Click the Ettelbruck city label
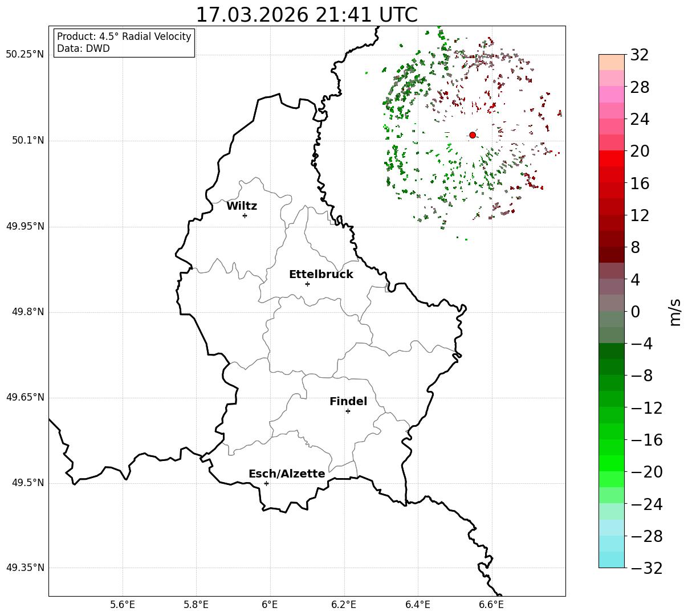 (x=321, y=275)
